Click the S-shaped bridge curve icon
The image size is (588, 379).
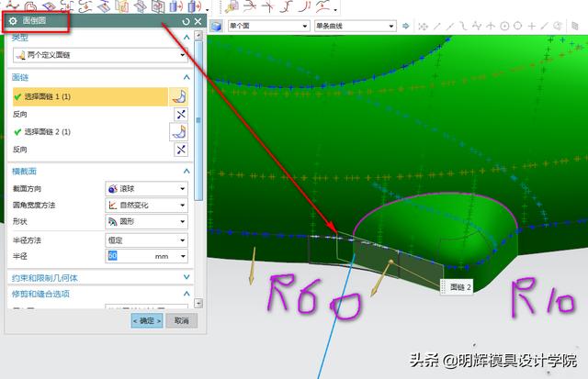point(287,6)
